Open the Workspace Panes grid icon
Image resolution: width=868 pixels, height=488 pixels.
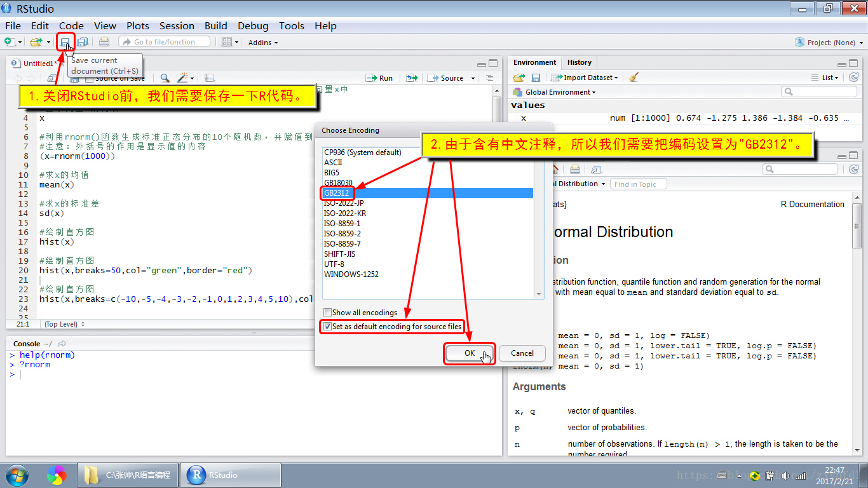227,42
